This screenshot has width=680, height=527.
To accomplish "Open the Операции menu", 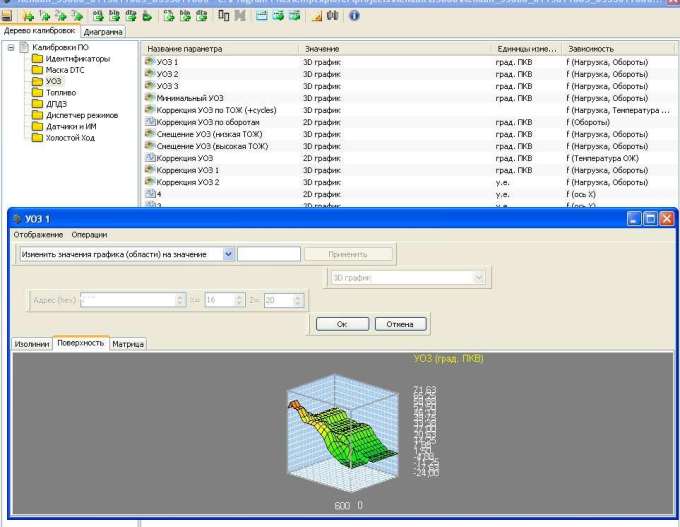I will (x=89, y=234).
